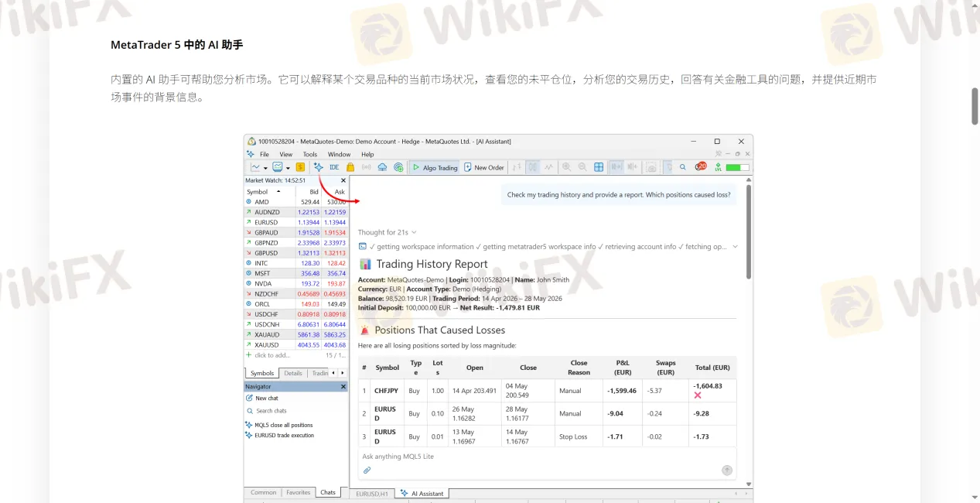Toggle the Algo Trading button
The height and width of the screenshot is (503, 980).
435,167
